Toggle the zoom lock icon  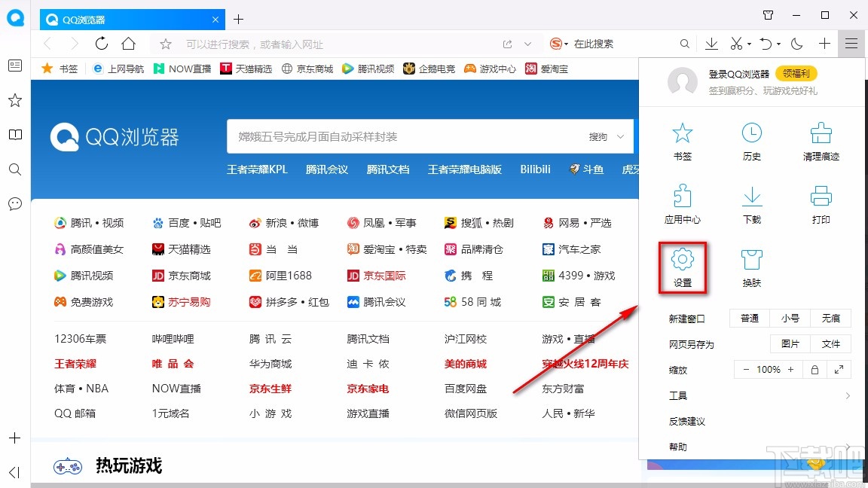[815, 370]
